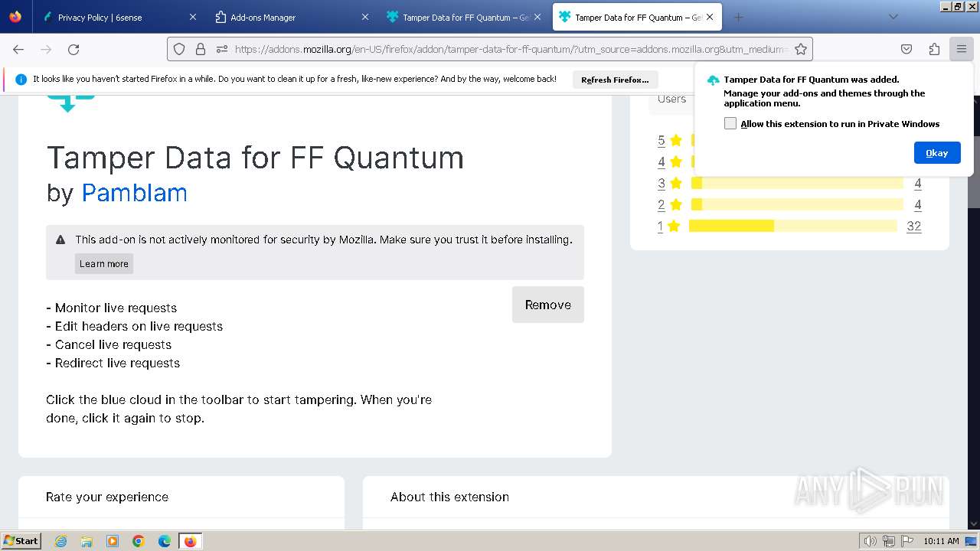The height and width of the screenshot is (551, 980).
Task: Click the 4 count for 3-star reviews
Action: pyautogui.click(x=917, y=183)
